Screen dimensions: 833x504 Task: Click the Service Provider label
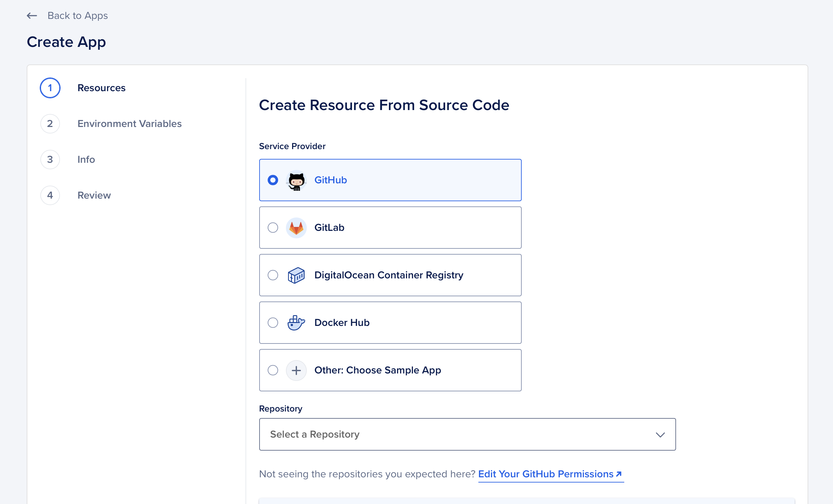coord(292,147)
